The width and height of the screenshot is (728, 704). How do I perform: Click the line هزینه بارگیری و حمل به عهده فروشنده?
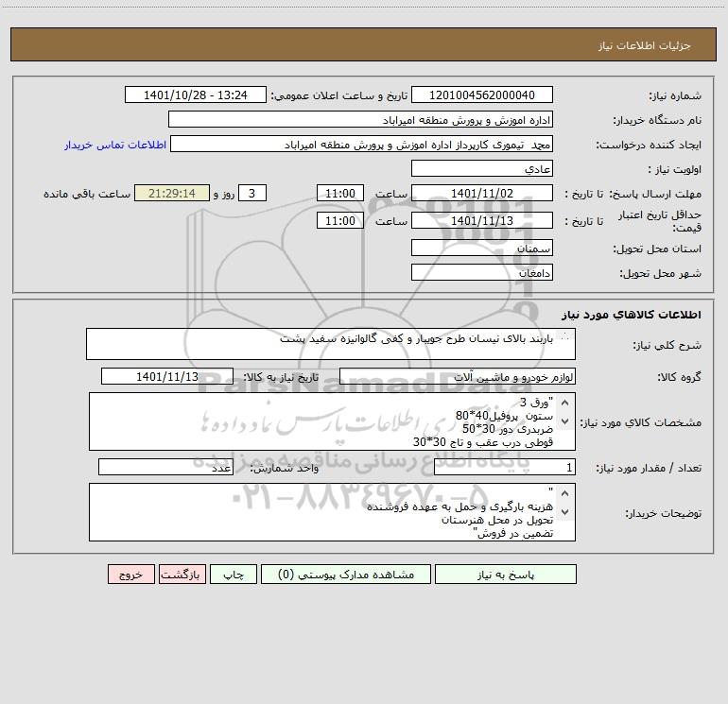460,507
